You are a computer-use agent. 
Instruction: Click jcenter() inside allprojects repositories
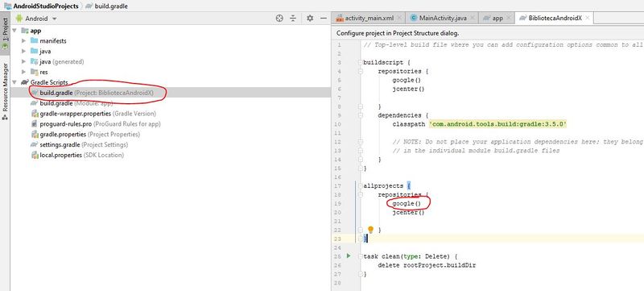[x=408, y=213]
